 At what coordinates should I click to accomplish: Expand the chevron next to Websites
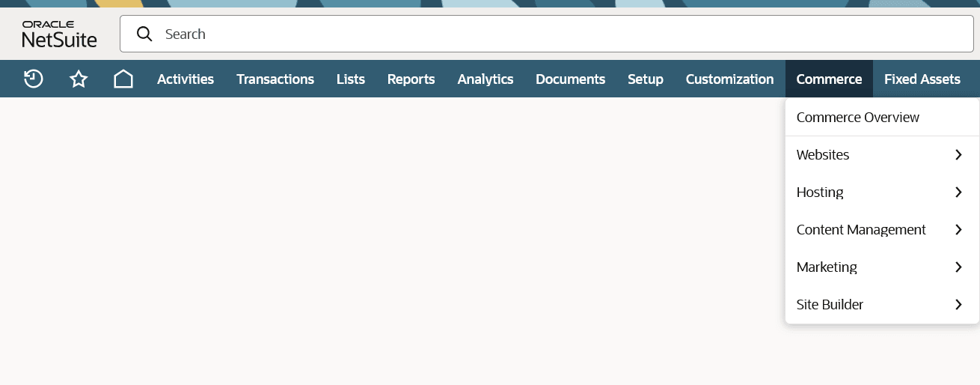point(958,155)
